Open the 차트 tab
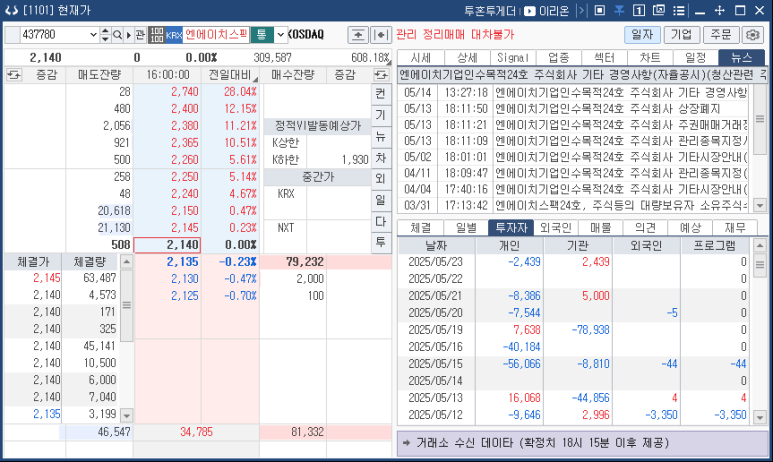773x462 pixels. (x=650, y=58)
